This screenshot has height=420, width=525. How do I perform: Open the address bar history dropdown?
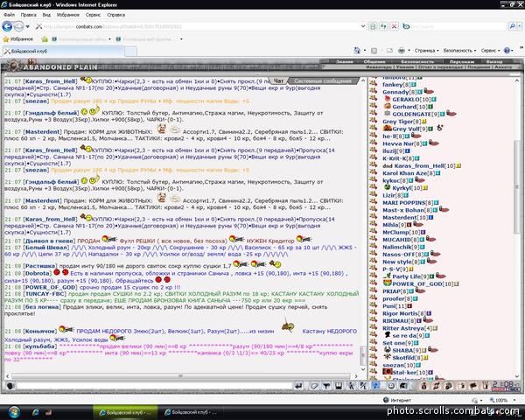pyautogui.click(x=363, y=26)
